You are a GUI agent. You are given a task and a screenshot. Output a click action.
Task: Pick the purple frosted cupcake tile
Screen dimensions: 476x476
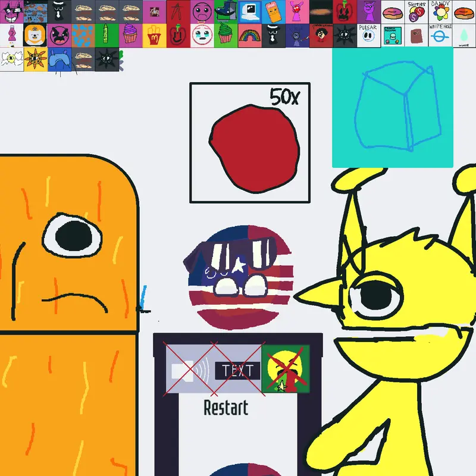point(130,36)
